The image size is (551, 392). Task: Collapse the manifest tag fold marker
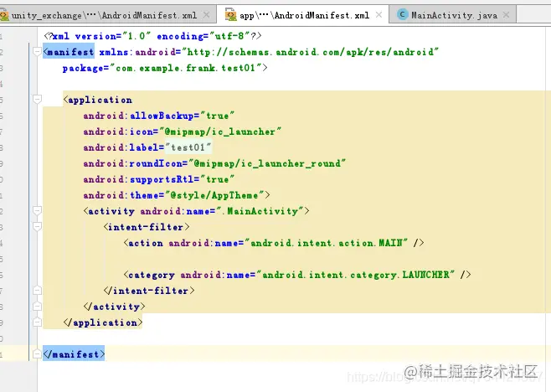[37, 52]
